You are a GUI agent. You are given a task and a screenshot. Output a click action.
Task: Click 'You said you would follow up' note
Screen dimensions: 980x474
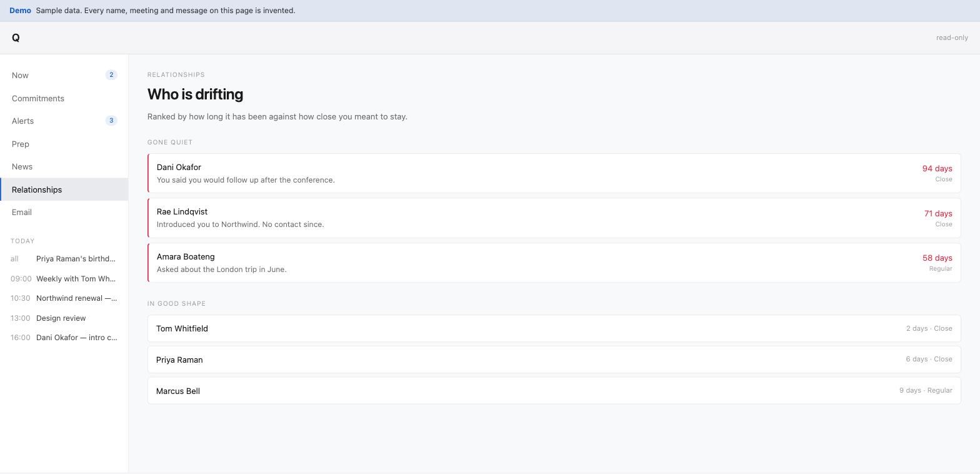pyautogui.click(x=246, y=180)
